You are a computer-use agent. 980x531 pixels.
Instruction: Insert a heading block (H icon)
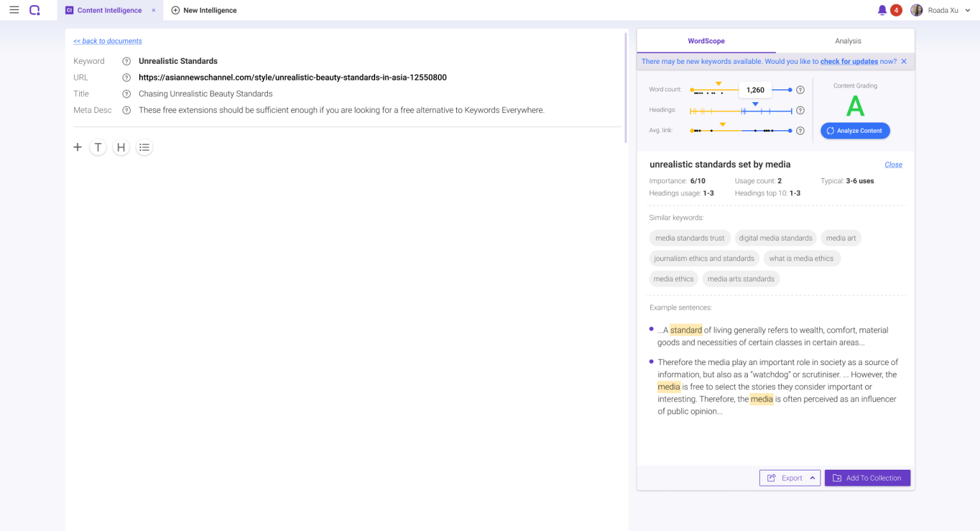(121, 147)
